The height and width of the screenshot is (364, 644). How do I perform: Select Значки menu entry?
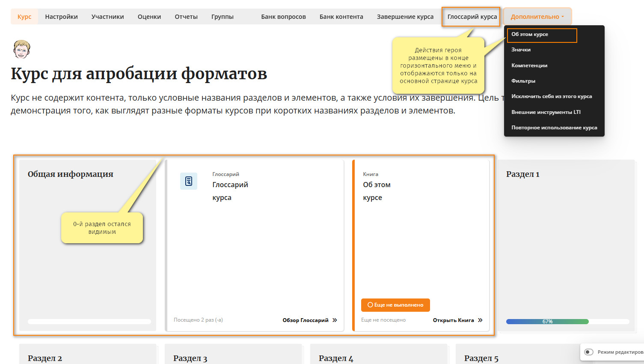click(521, 50)
